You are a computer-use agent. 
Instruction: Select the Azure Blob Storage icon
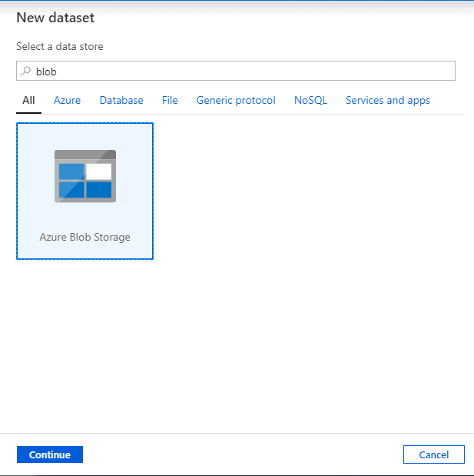click(85, 176)
